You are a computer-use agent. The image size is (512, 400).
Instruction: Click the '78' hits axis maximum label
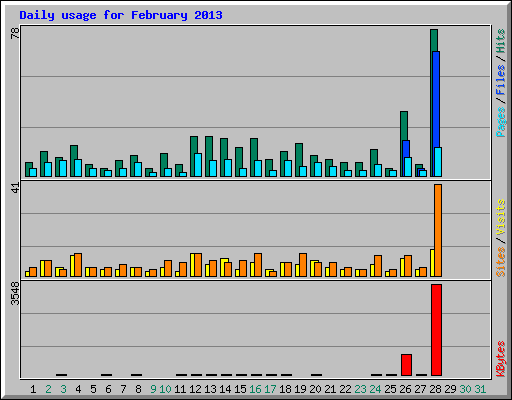[x=15, y=33]
